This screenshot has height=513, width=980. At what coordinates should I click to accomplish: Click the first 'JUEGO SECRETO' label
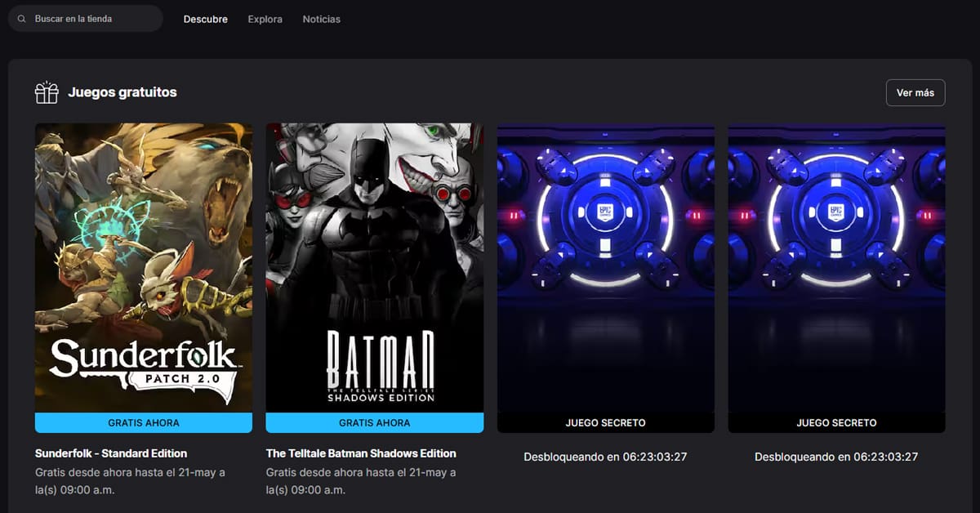coord(606,423)
